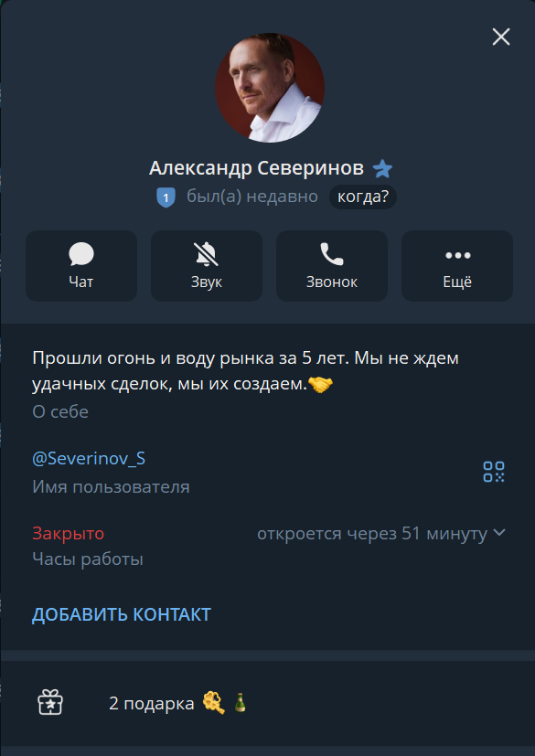The width and height of the screenshot is (535, 756).
Task: Click the Закрыто business hours status
Action: [68, 534]
